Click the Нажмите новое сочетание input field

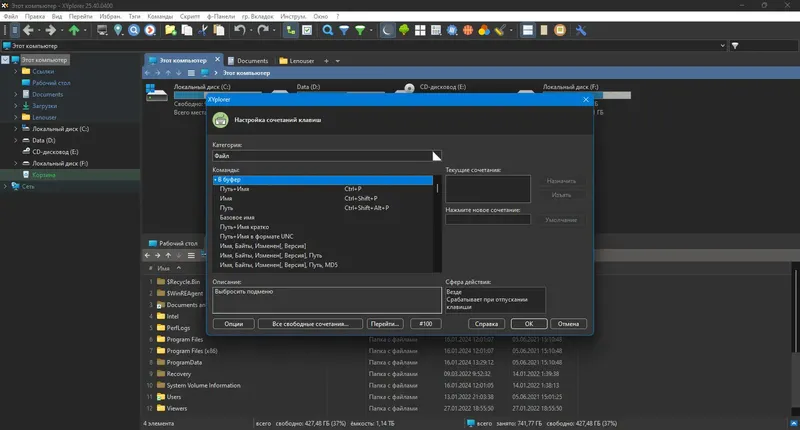click(488, 220)
